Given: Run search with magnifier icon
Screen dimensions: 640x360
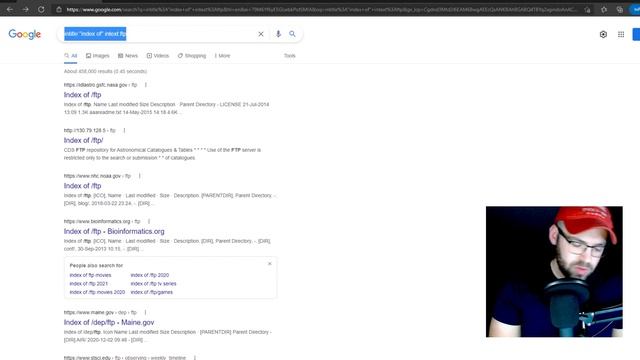Looking at the screenshot, I should pyautogui.click(x=292, y=34).
